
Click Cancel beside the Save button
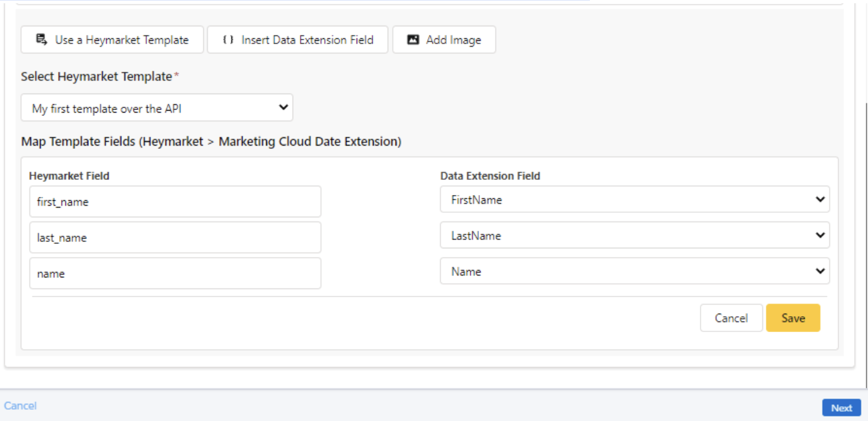(x=731, y=318)
